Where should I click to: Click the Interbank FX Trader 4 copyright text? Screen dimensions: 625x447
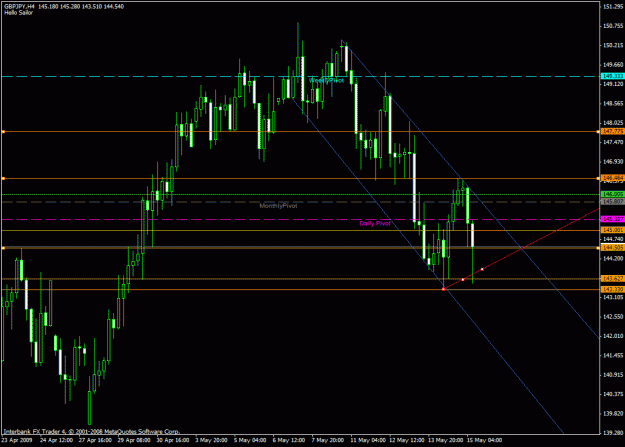pyautogui.click(x=92, y=431)
